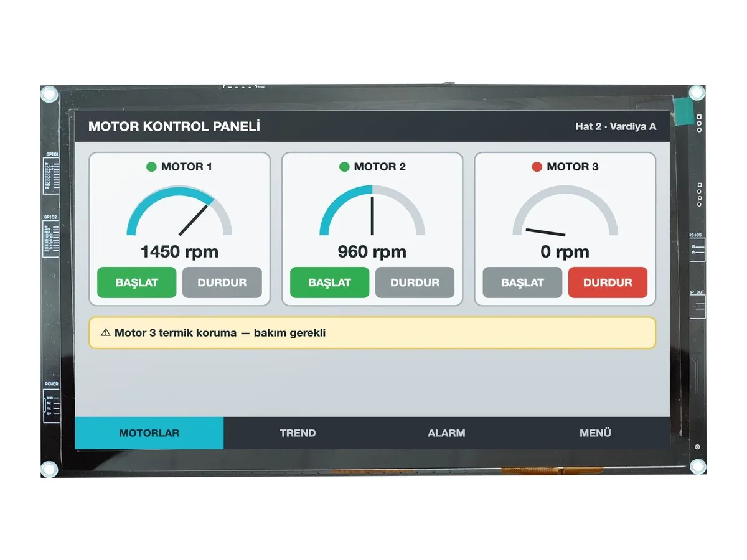Click the 'MOTOR 1' card title
This screenshot has width=747, height=560.
187,167
